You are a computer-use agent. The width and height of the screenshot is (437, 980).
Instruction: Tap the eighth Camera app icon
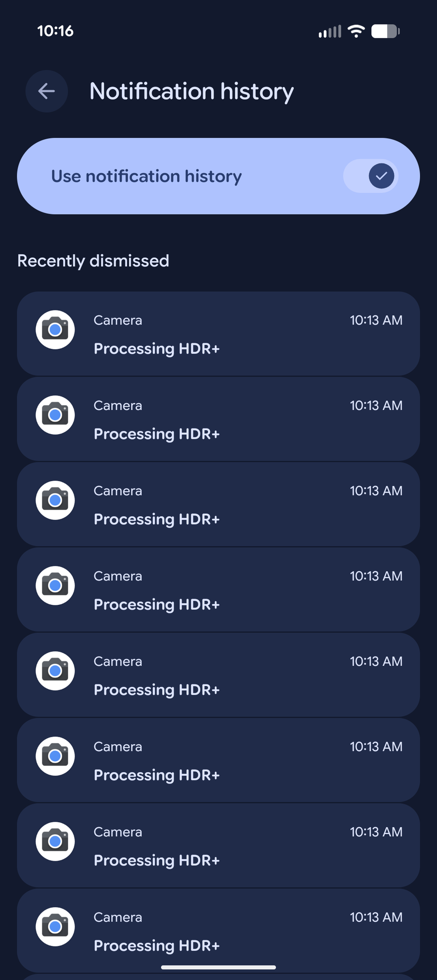55,926
